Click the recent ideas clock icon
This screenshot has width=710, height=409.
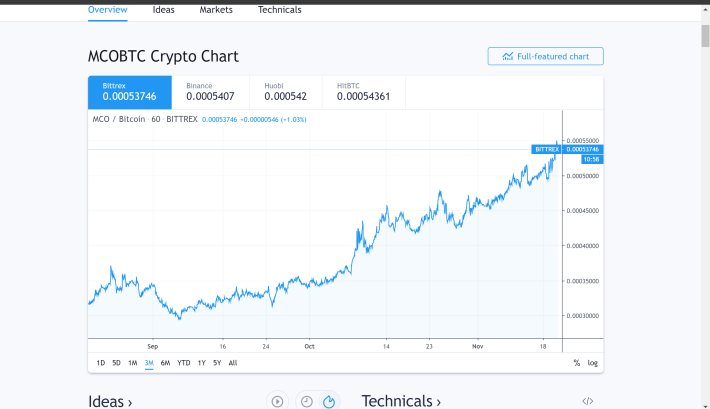307,401
